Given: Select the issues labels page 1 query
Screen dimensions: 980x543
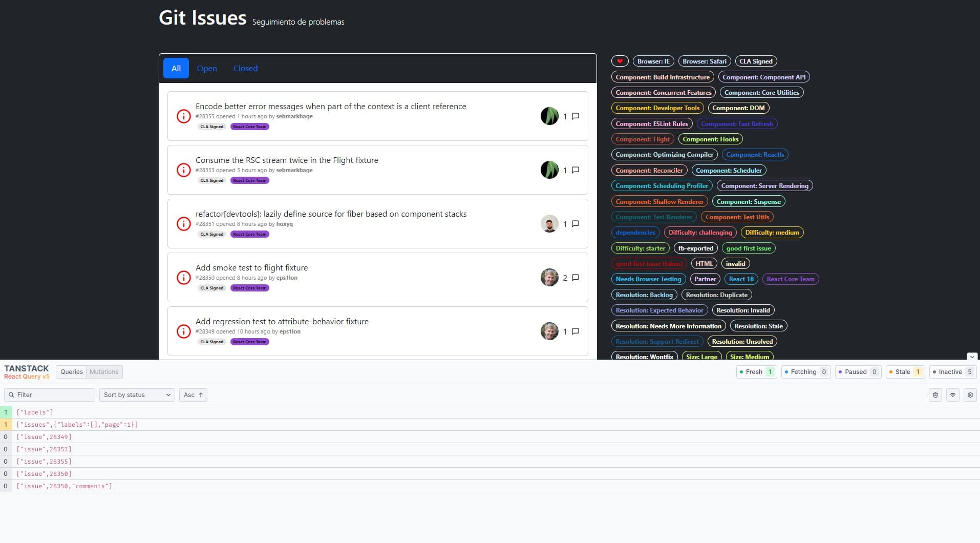Looking at the screenshot, I should pyautogui.click(x=490, y=425).
